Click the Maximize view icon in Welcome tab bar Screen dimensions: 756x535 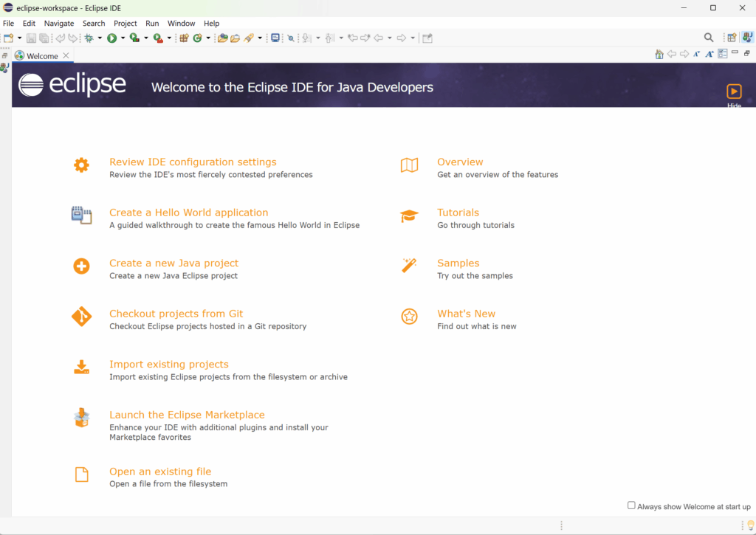(x=747, y=53)
